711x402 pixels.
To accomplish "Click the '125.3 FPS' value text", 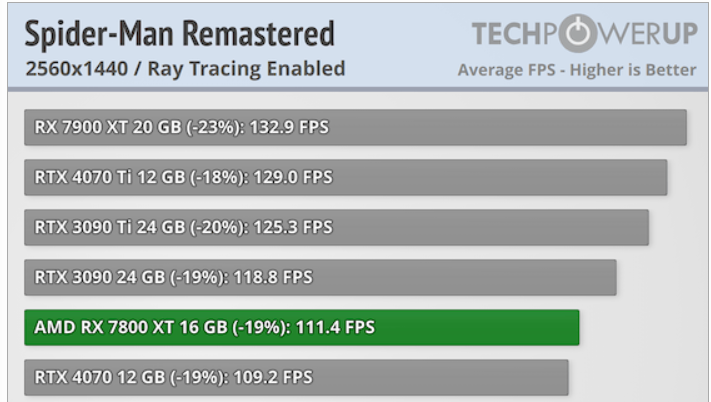I will 293,227.
